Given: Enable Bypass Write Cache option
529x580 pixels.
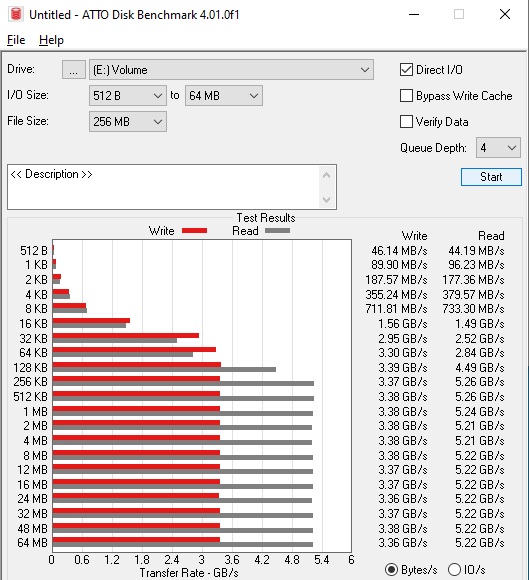Looking at the screenshot, I should click(406, 96).
